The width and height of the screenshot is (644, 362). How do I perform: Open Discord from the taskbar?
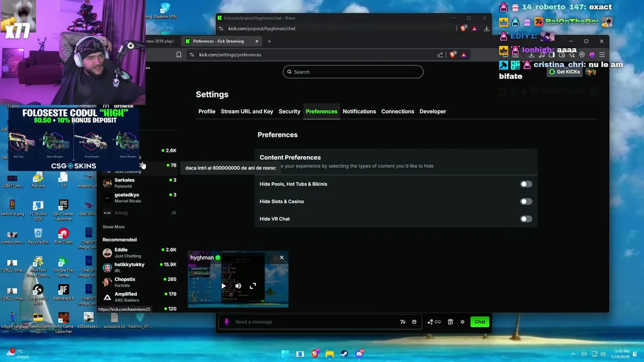(359, 354)
